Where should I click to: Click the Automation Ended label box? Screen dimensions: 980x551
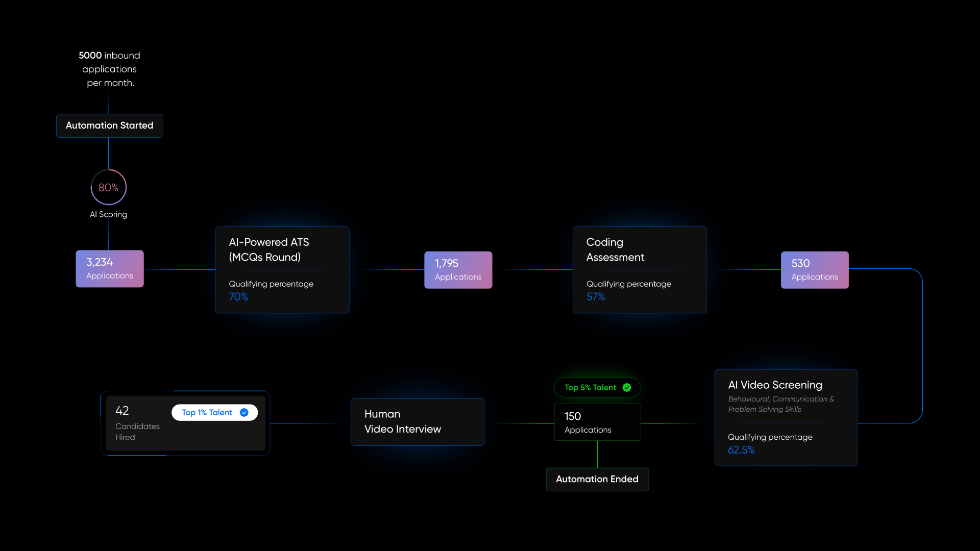[597, 479]
